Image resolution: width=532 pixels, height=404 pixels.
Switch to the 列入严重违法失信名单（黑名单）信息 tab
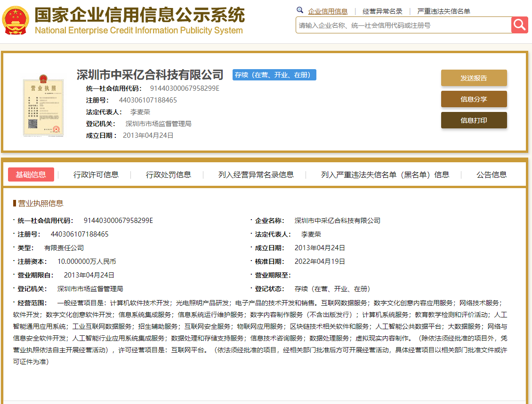pos(385,174)
